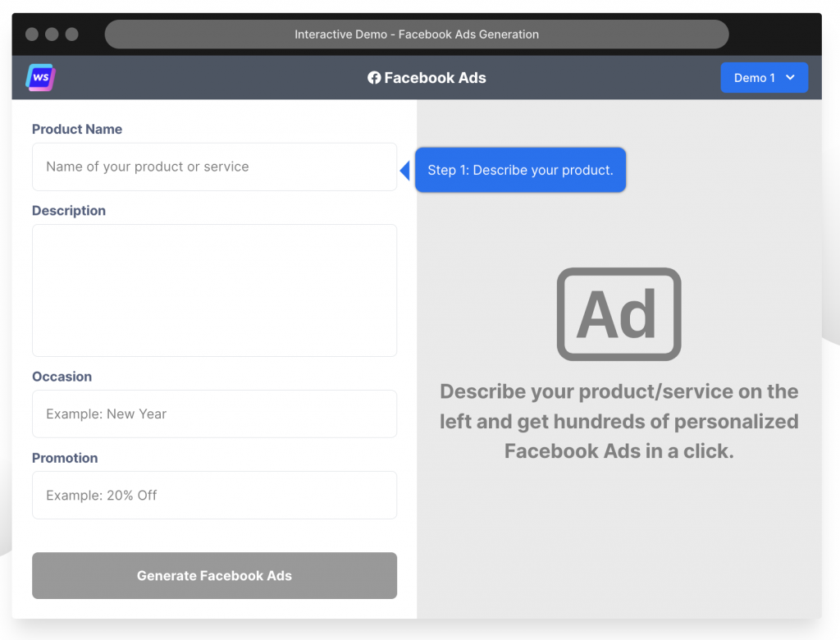Click the Promotion input field
This screenshot has height=640, width=840.
pos(214,496)
